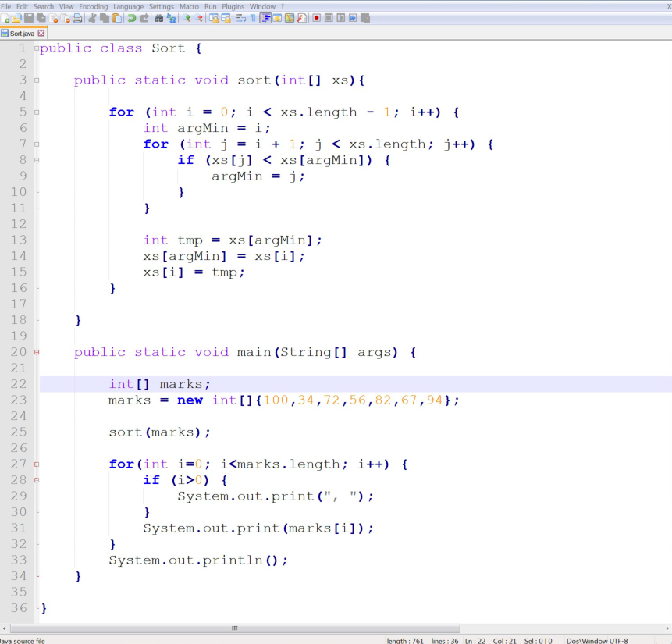
Task: Click the Save All toolbar icon
Action: coord(41,18)
